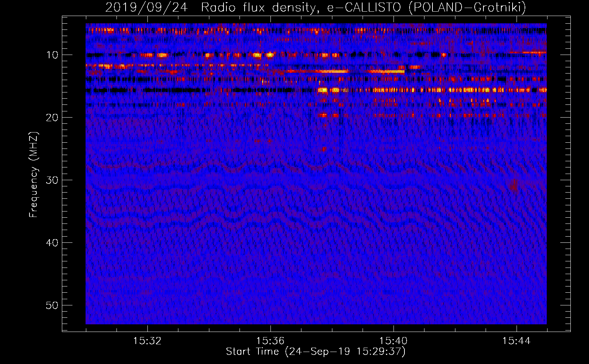Click the time tick label '15:40'
The height and width of the screenshot is (364, 589).
pyautogui.click(x=393, y=341)
